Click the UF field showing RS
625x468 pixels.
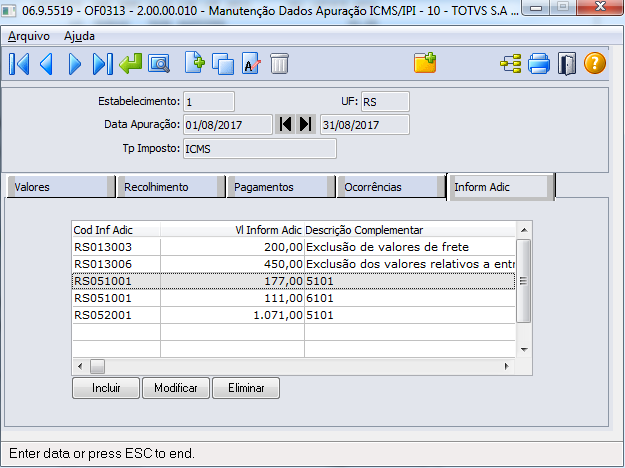(x=385, y=102)
